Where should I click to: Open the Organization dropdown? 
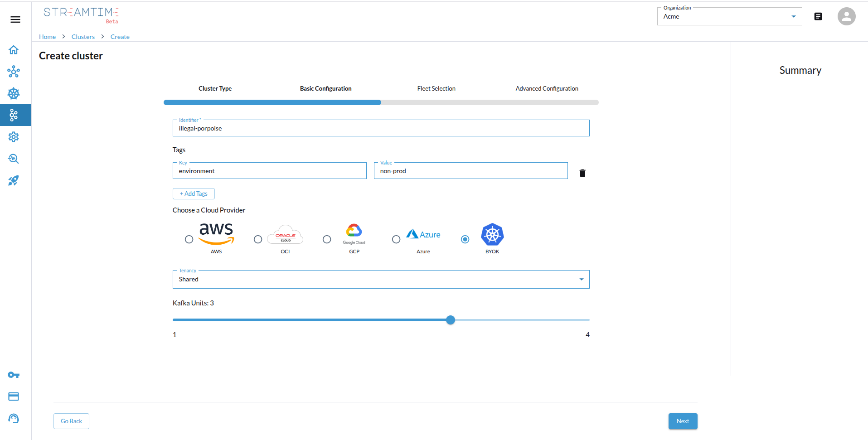pos(730,16)
